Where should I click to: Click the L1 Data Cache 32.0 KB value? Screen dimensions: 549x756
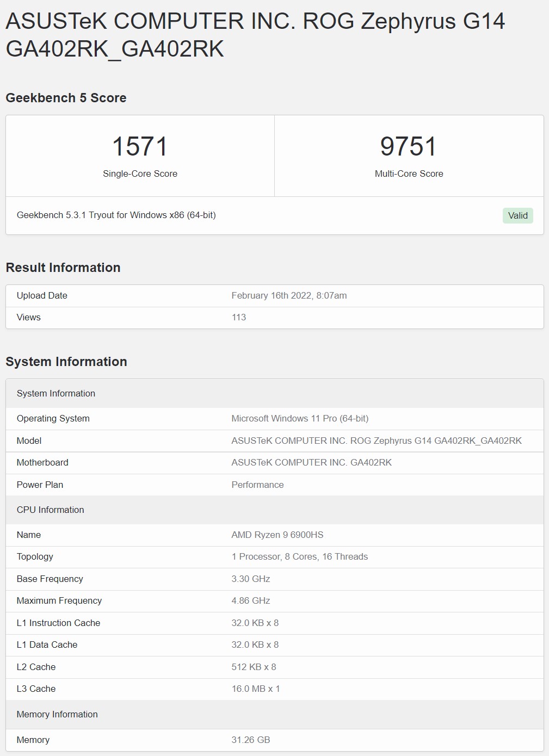click(255, 645)
